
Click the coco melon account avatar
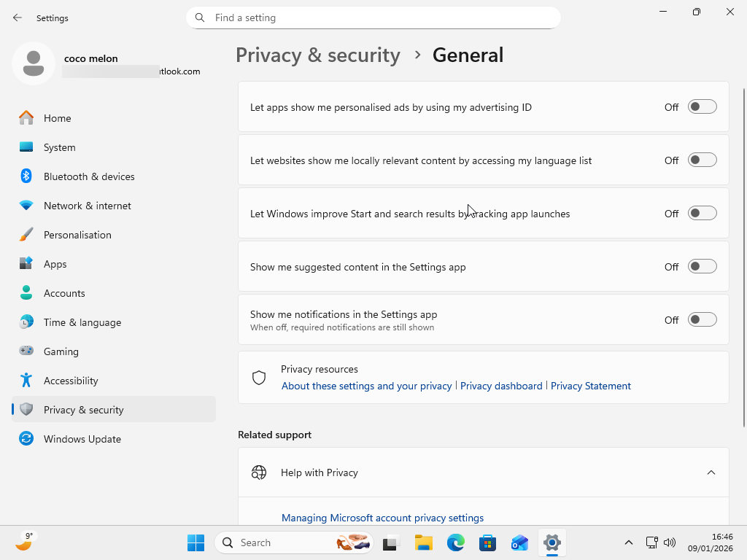(34, 63)
